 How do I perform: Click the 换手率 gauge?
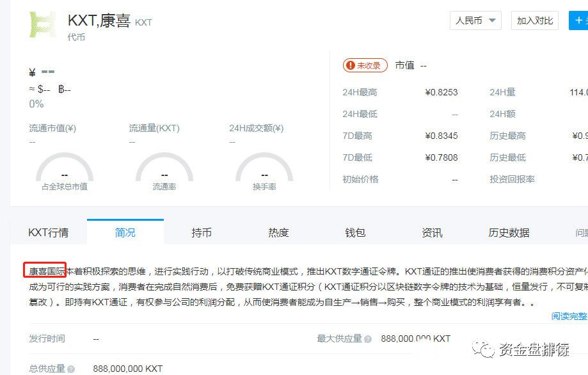point(264,171)
